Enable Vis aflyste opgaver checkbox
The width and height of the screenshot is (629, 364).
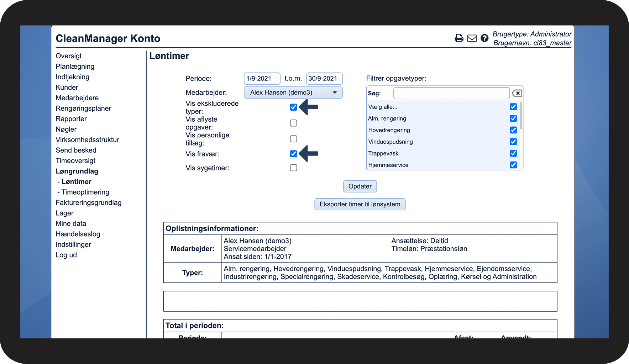pos(293,123)
